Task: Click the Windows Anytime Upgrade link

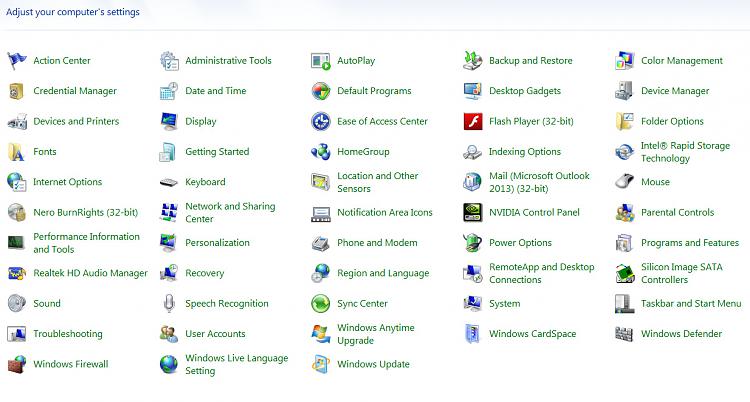Action: 375,334
